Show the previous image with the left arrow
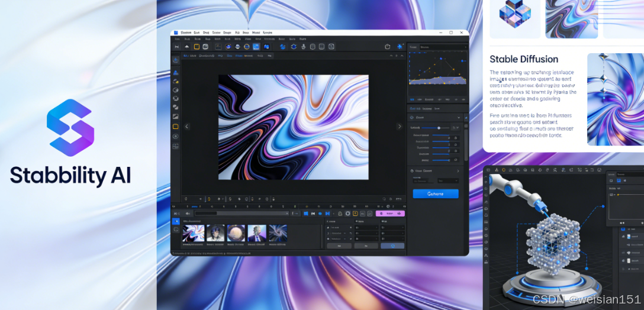 (187, 127)
